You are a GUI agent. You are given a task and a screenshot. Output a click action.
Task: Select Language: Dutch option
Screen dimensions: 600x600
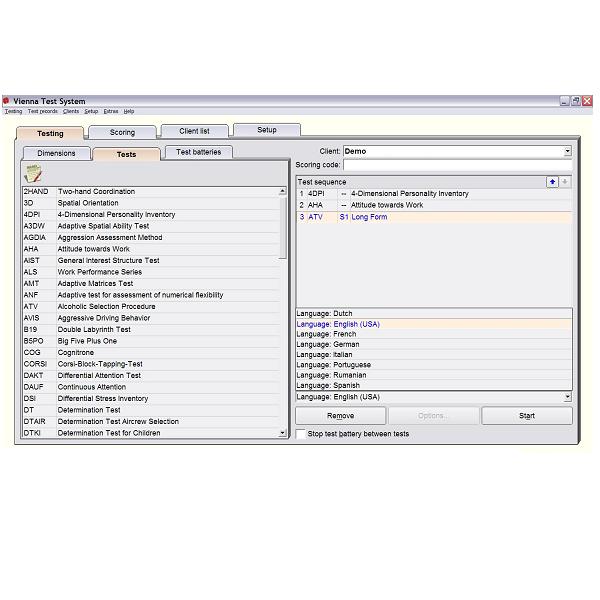pyautogui.click(x=434, y=314)
